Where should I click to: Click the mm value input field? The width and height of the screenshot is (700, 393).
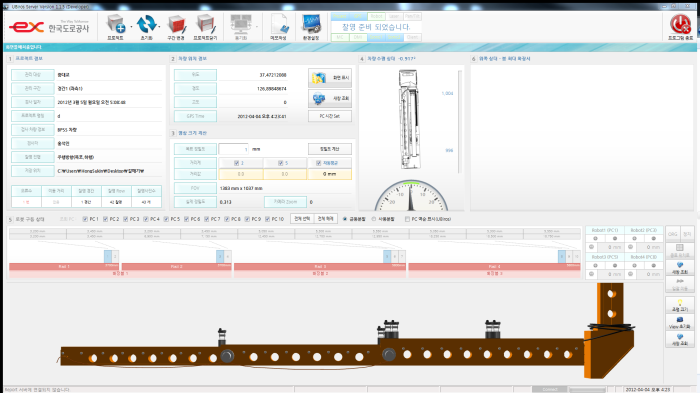point(234,149)
